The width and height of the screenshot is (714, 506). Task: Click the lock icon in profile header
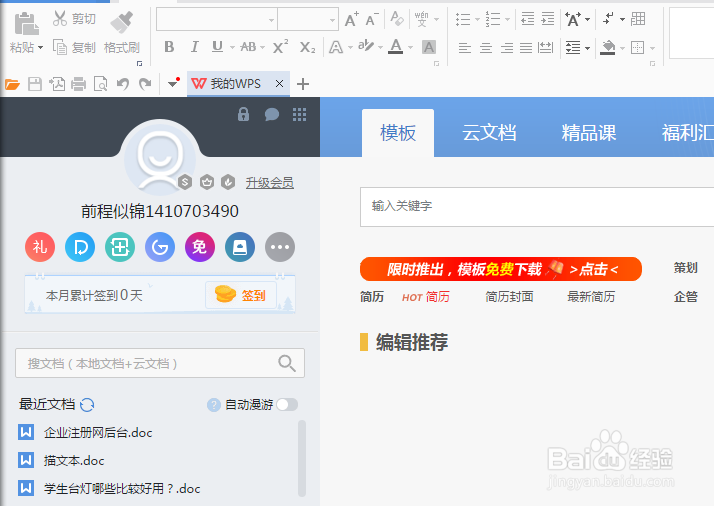click(x=244, y=114)
